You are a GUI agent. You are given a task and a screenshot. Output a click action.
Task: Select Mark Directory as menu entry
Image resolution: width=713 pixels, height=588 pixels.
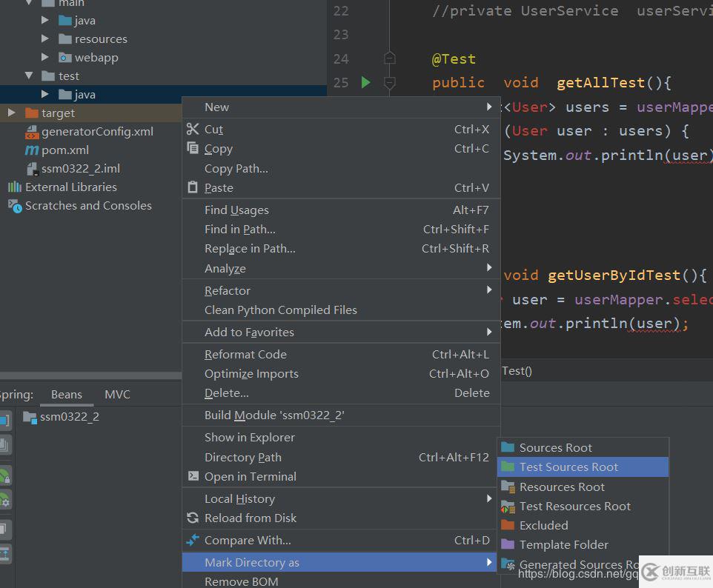tap(339, 562)
